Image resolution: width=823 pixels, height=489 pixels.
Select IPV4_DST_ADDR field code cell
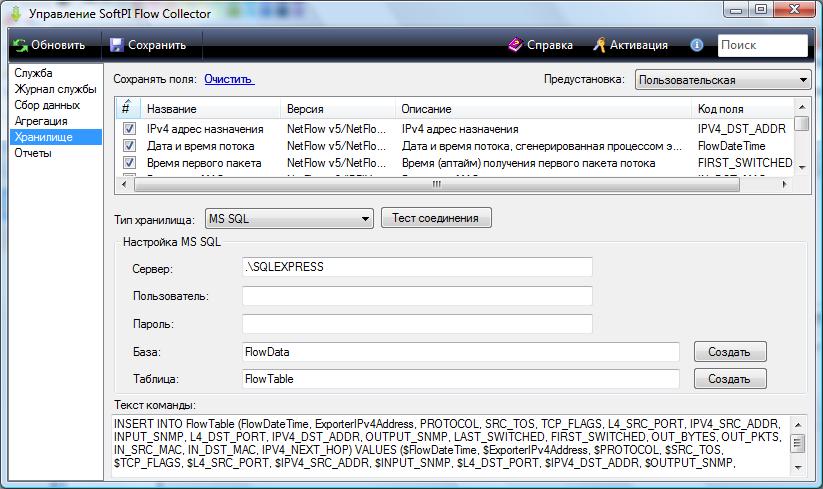tap(742, 129)
